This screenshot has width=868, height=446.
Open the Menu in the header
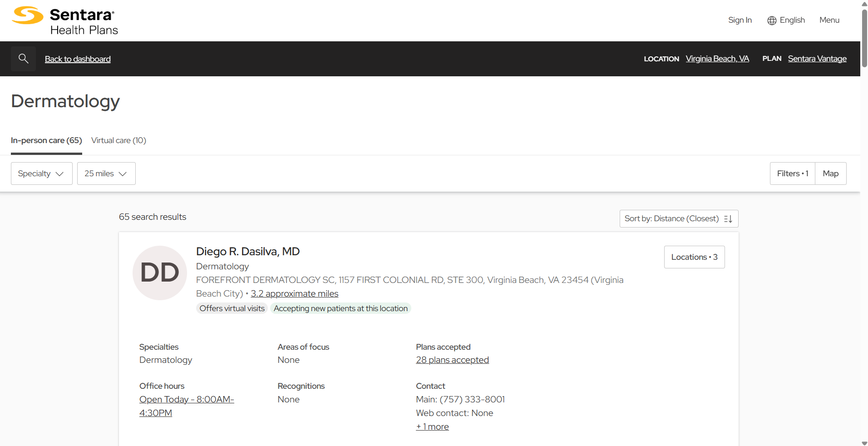829,20
